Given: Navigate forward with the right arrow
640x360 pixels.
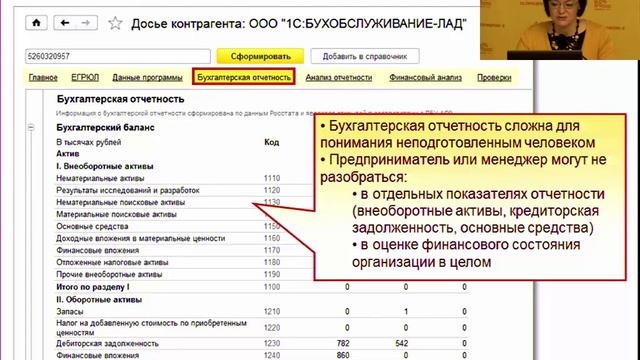Looking at the screenshot, I should (86, 23).
